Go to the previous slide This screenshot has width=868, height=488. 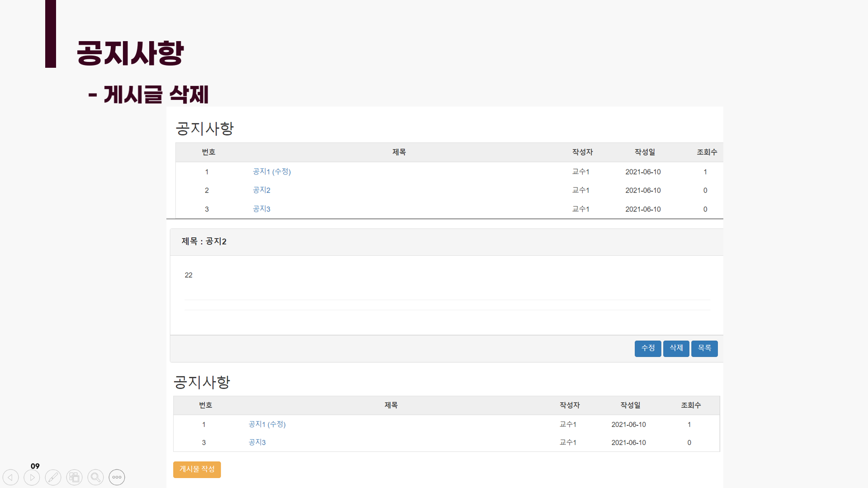[11, 477]
